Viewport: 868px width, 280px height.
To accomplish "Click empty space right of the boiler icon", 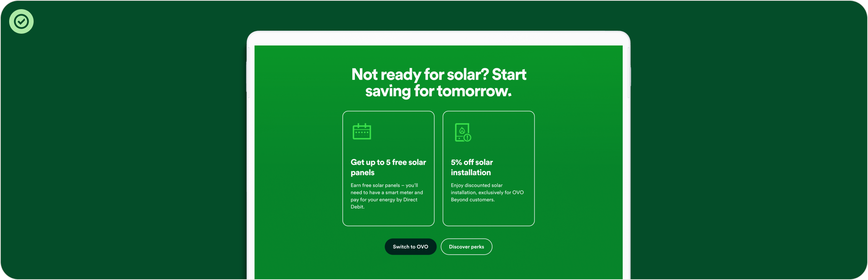I will (x=504, y=132).
